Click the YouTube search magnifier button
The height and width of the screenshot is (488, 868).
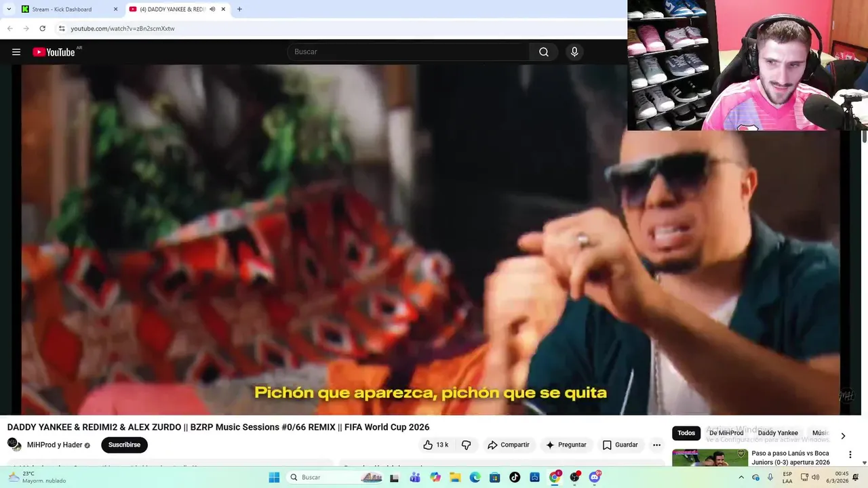tap(544, 52)
